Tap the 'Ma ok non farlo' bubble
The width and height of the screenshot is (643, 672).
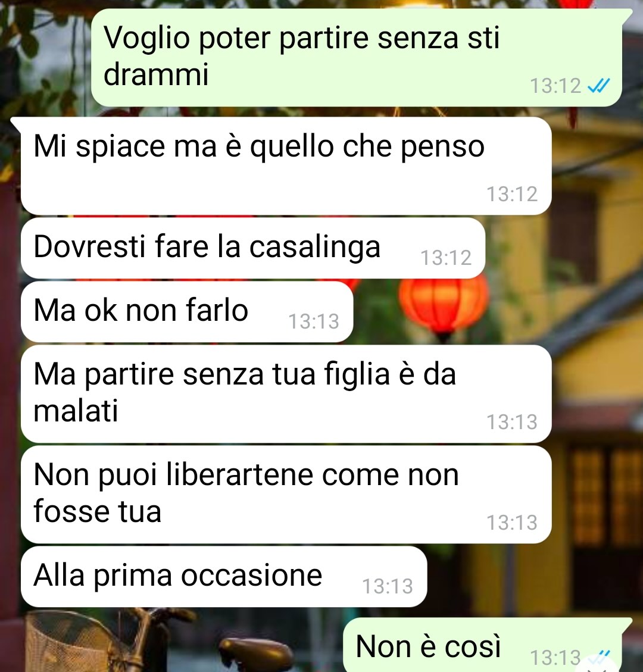(187, 311)
